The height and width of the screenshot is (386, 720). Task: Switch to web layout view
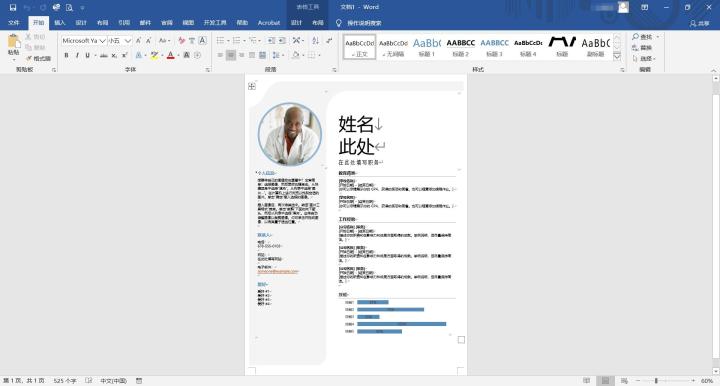coord(624,381)
